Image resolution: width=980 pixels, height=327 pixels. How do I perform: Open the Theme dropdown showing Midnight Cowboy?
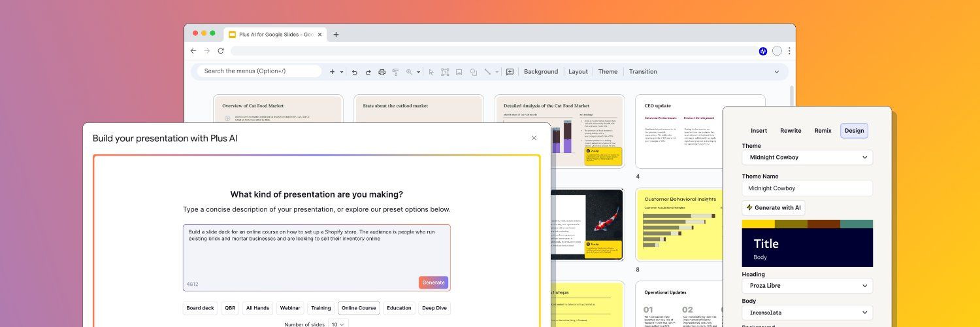pos(808,158)
